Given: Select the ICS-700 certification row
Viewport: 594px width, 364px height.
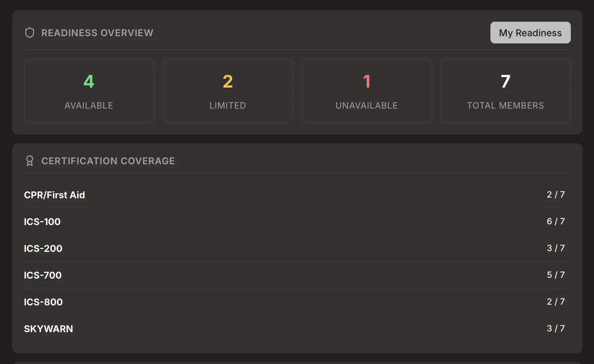Looking at the screenshot, I should coord(297,275).
